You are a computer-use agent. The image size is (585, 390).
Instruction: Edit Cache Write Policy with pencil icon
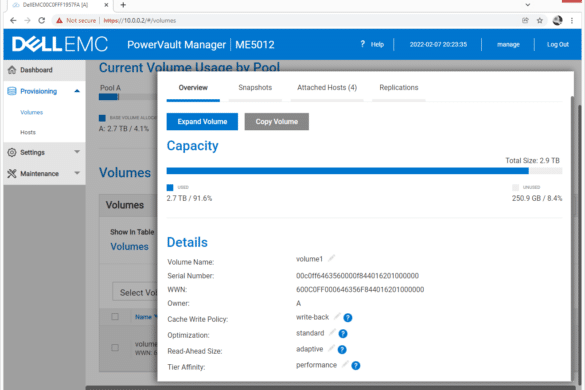coord(337,316)
